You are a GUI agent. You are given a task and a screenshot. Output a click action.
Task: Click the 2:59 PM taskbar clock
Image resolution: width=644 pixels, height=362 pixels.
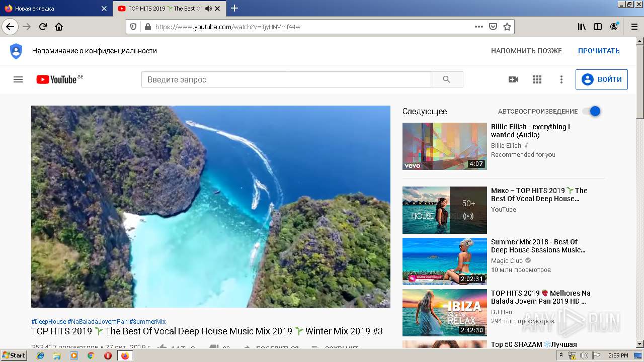(x=618, y=355)
